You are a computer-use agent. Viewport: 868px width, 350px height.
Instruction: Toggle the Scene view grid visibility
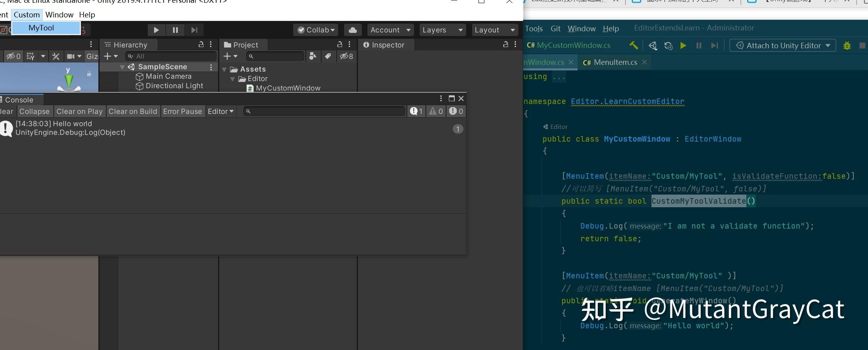coord(30,56)
